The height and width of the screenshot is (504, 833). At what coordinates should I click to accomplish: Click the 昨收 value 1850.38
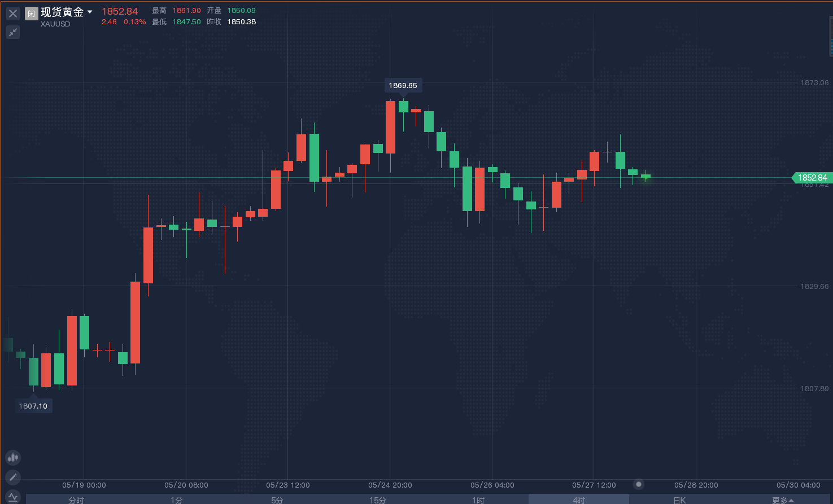(x=241, y=22)
